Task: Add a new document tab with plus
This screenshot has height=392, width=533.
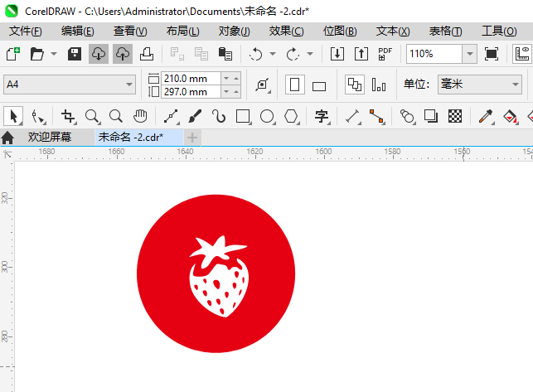Action: click(x=192, y=138)
